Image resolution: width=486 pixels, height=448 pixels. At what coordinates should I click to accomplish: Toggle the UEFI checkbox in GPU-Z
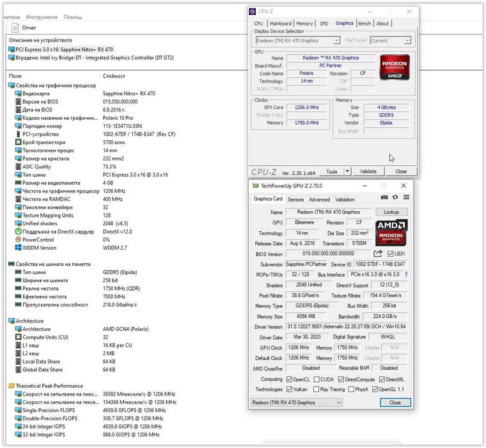click(x=390, y=254)
